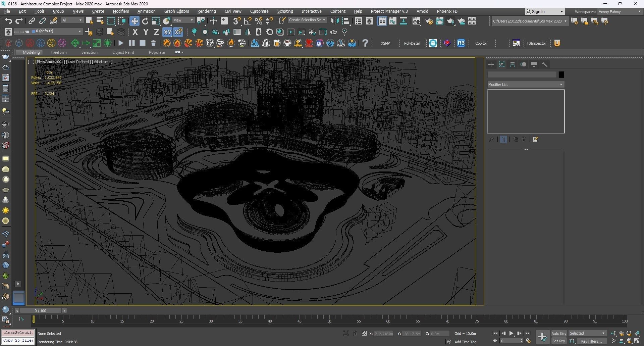Image resolution: width=644 pixels, height=349 pixels.
Task: Click the PolyDetail toolbar button
Action: [412, 43]
